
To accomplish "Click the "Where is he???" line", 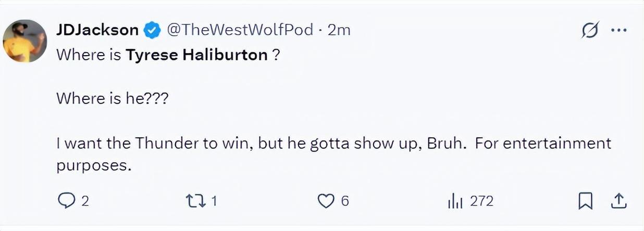I will (112, 98).
